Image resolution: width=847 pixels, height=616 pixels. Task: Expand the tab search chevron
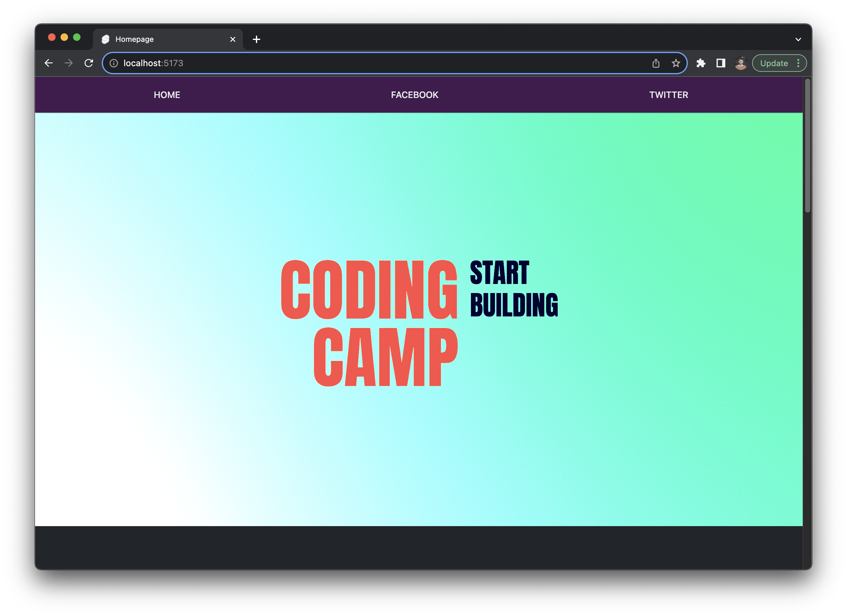[798, 39]
